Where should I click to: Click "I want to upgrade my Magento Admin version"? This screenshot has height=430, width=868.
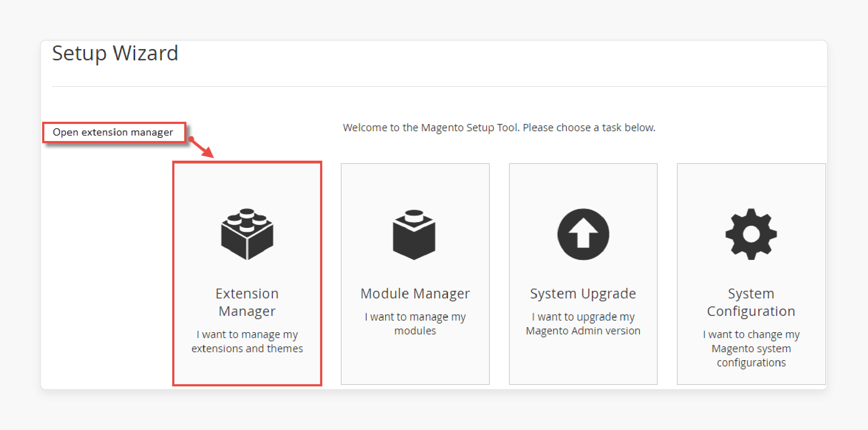[x=583, y=323]
